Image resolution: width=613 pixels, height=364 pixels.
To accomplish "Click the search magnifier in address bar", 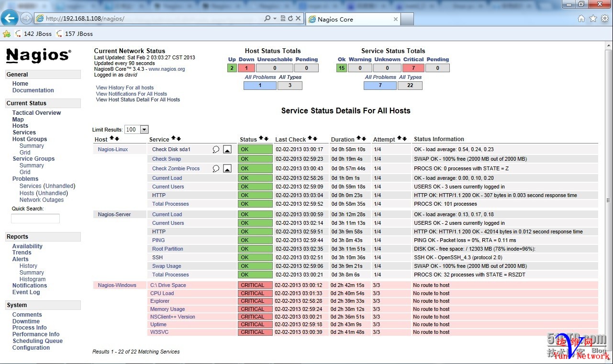I will click(x=267, y=19).
